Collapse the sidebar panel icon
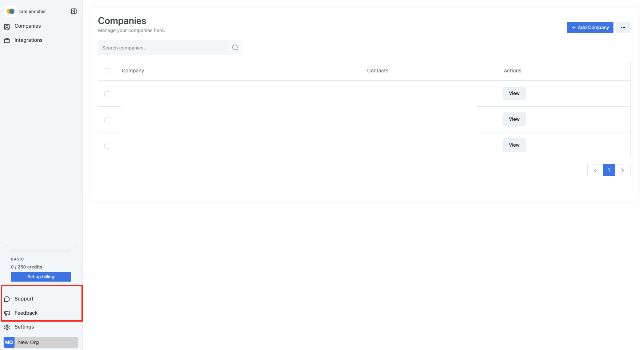Screen dimensions: 644x350 (x=74, y=11)
